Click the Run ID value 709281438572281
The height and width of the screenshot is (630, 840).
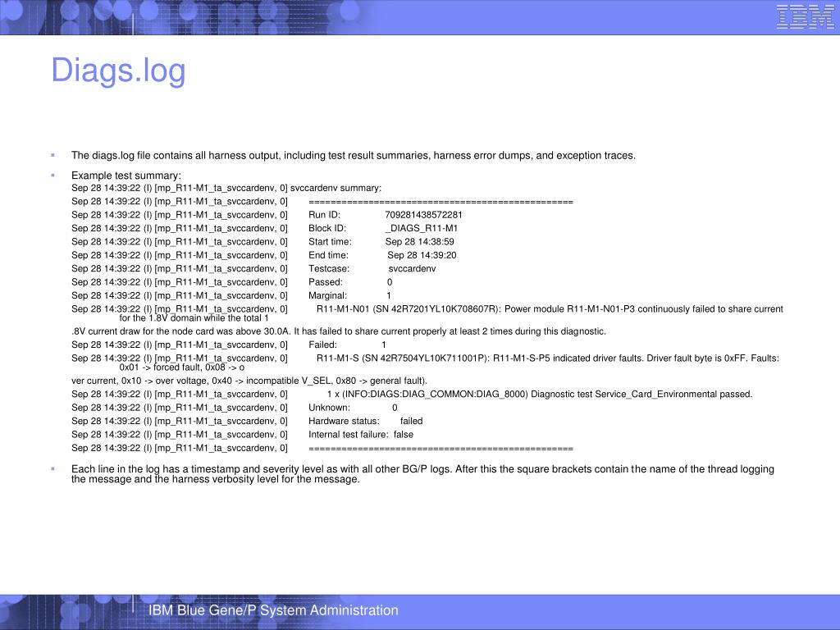(424, 215)
